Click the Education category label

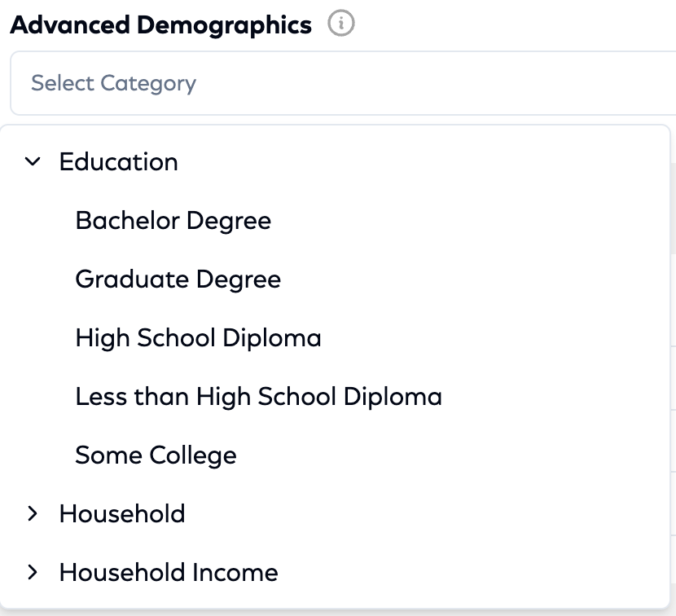tap(119, 162)
